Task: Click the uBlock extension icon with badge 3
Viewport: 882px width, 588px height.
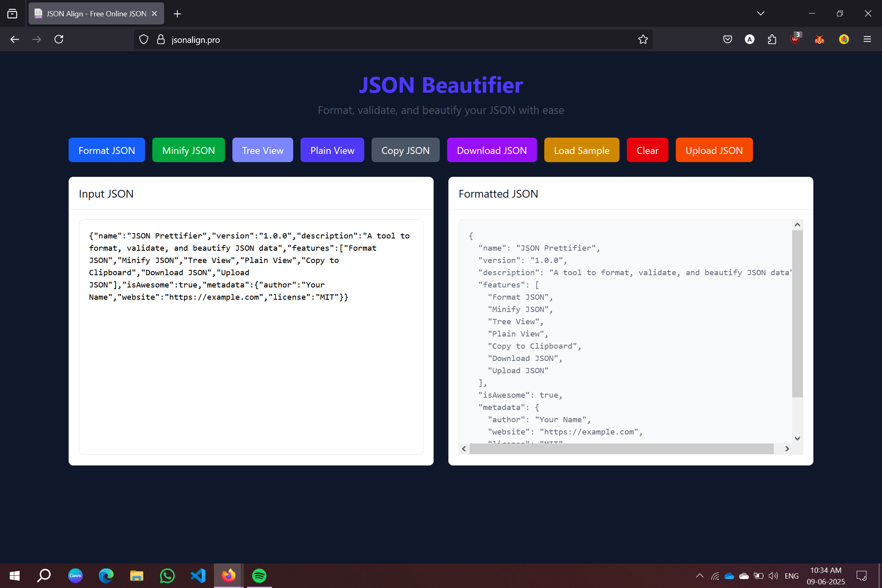Action: pos(795,39)
